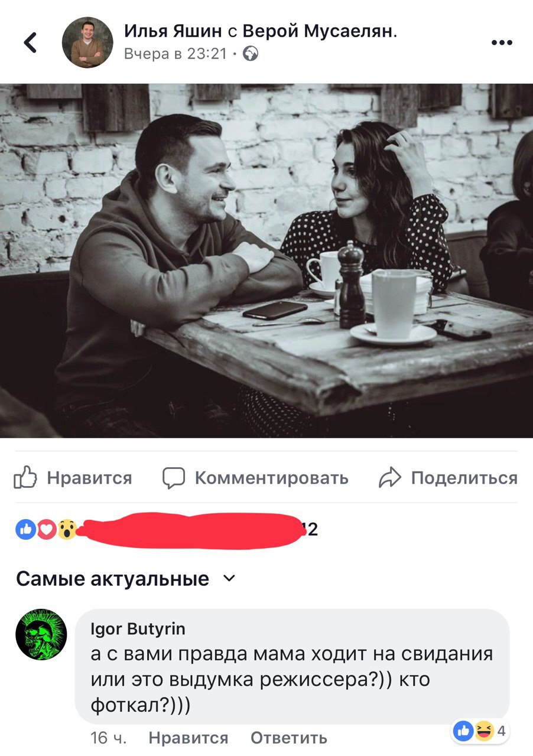Go back using the left chevron arrow
Screen dimensions: 533x756
(30, 42)
